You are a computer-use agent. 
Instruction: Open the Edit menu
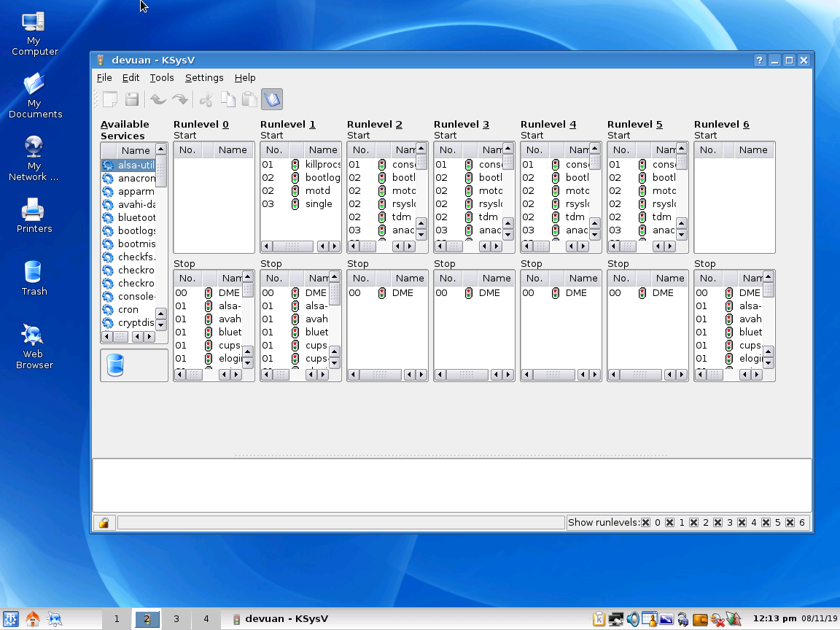131,78
